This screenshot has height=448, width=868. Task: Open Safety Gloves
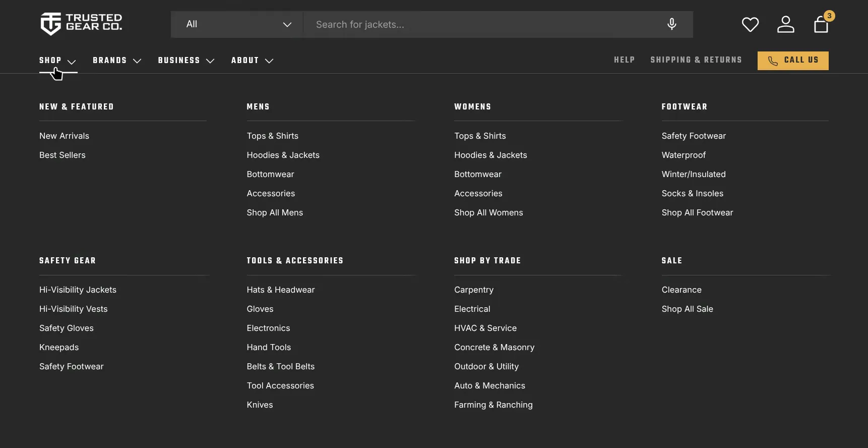point(67,328)
